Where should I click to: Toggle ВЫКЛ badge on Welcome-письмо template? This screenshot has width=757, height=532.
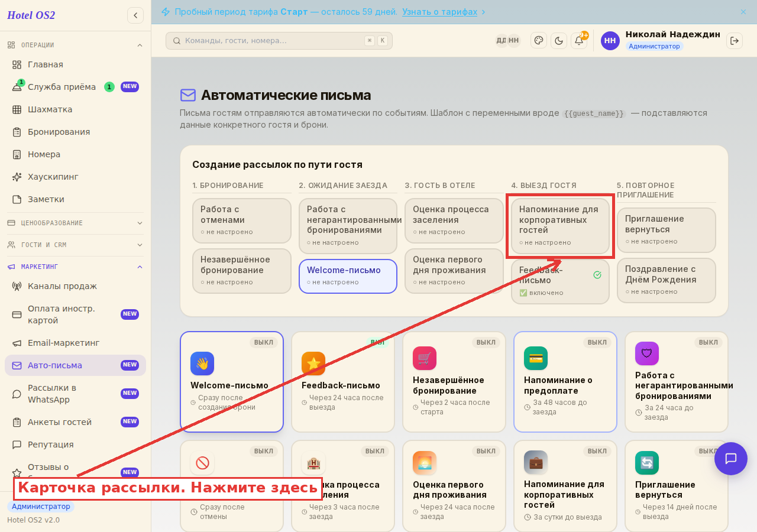pos(264,342)
